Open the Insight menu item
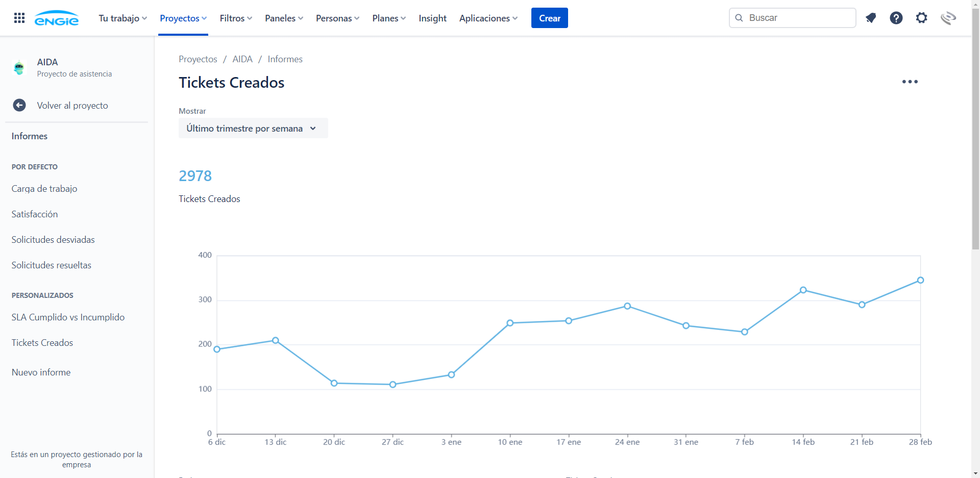 [x=432, y=18]
